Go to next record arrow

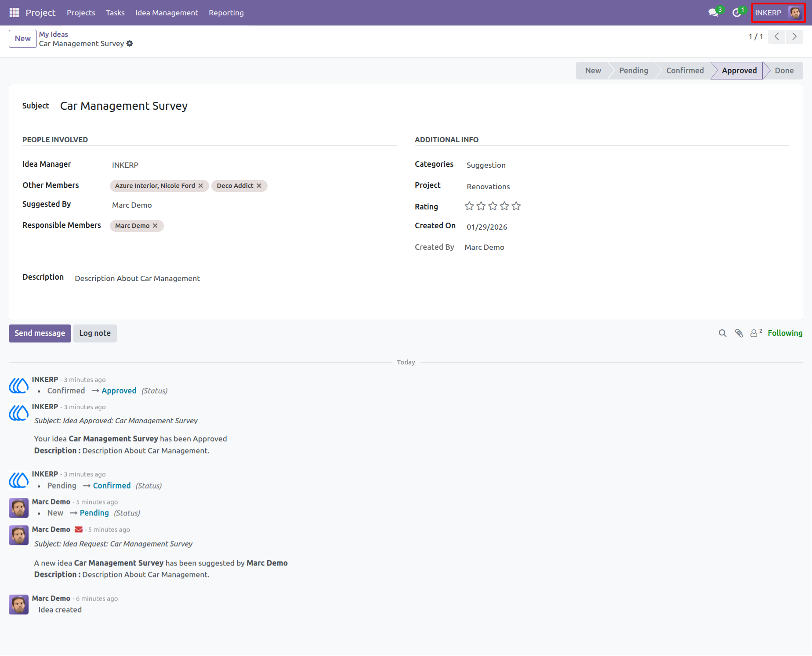pyautogui.click(x=794, y=36)
